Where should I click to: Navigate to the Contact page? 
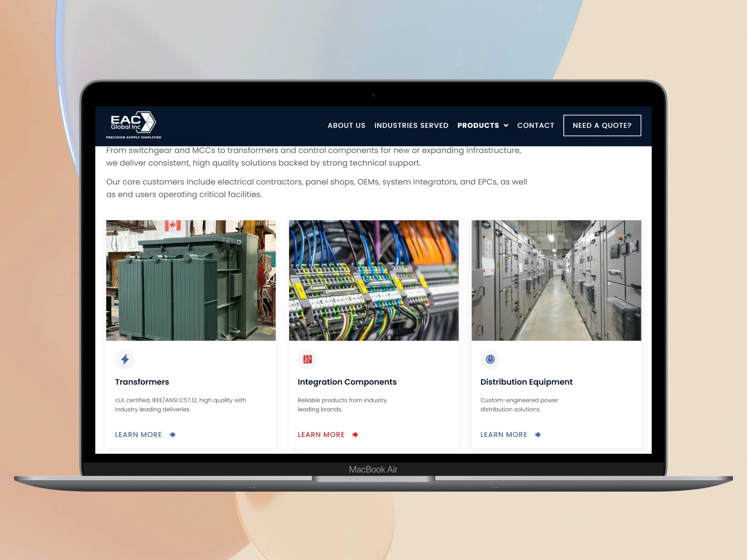(535, 126)
